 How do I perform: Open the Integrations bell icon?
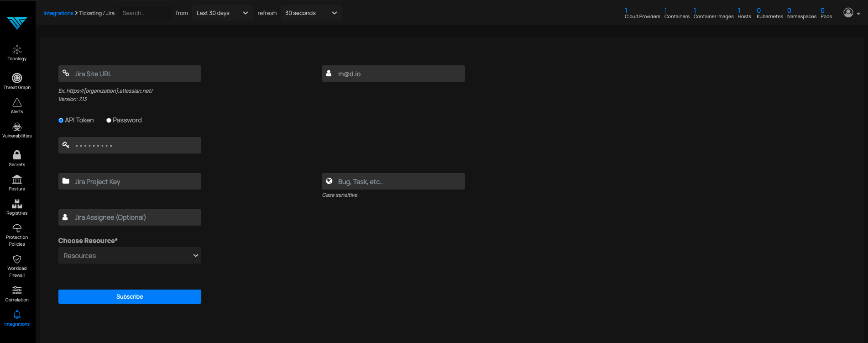(x=17, y=315)
